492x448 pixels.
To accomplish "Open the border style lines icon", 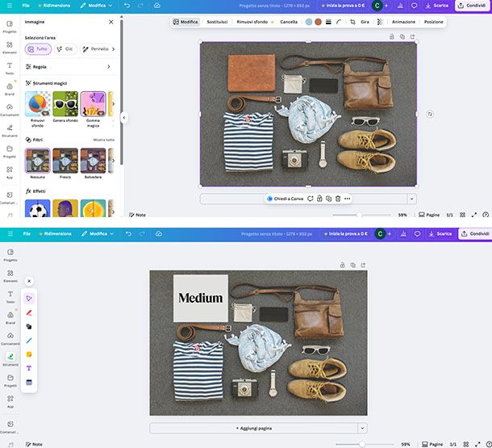I will point(328,22).
